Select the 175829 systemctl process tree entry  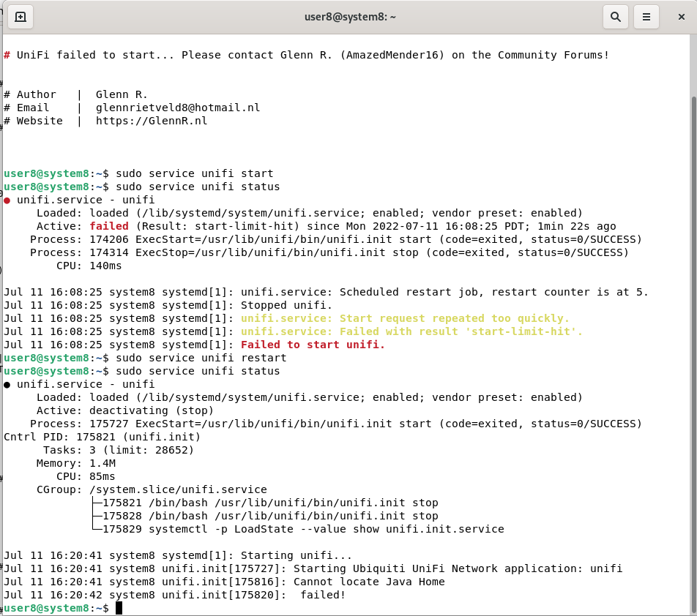[x=303, y=529]
